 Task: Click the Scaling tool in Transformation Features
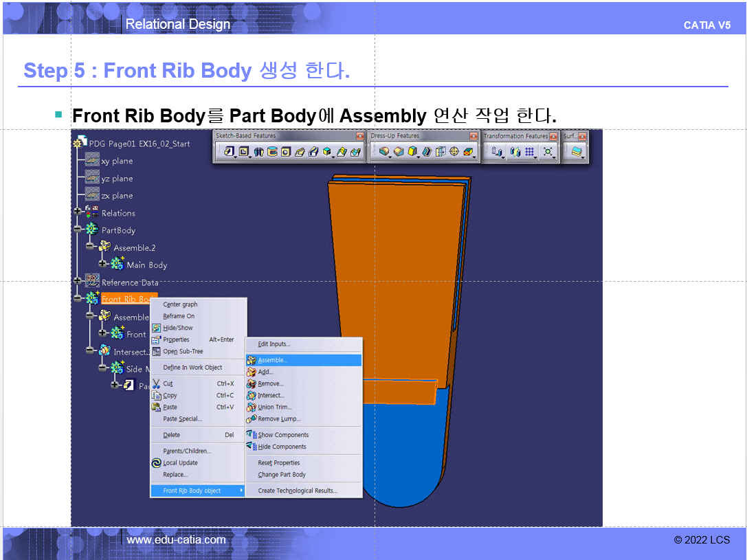point(548,152)
